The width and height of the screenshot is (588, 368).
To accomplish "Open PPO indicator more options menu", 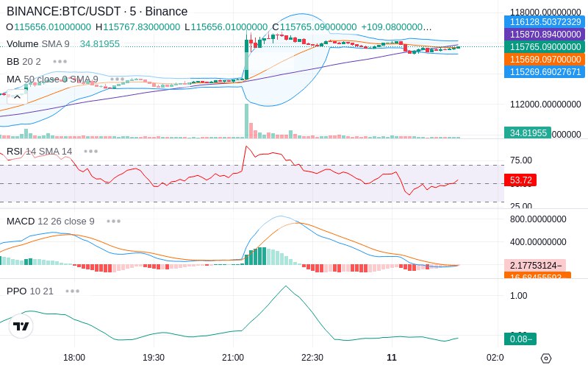I will click(x=72, y=291).
